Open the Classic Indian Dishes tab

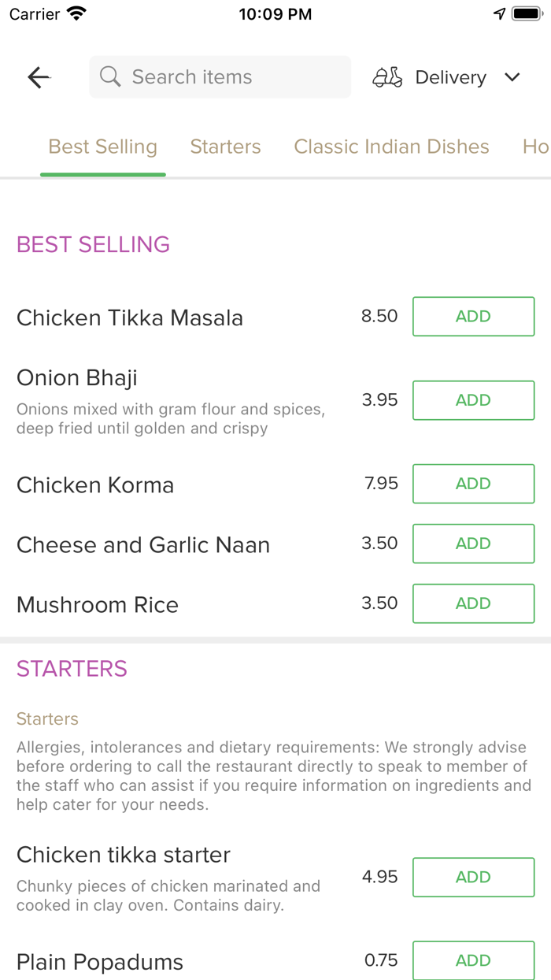[x=391, y=147]
